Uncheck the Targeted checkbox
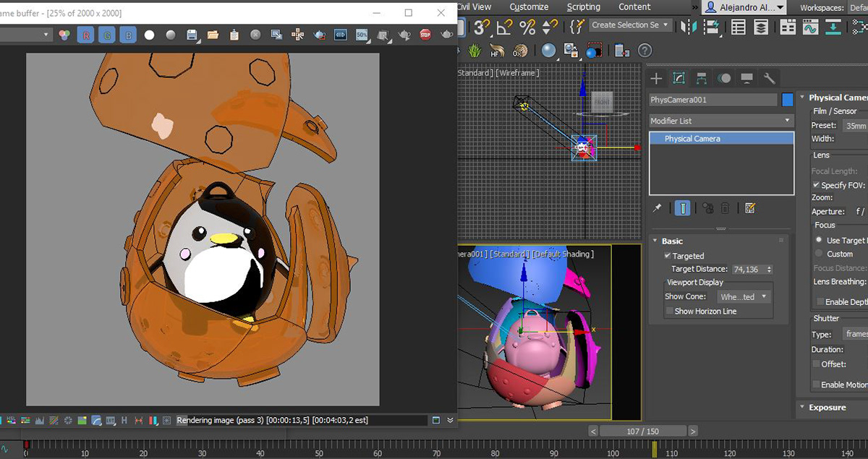 [668, 256]
